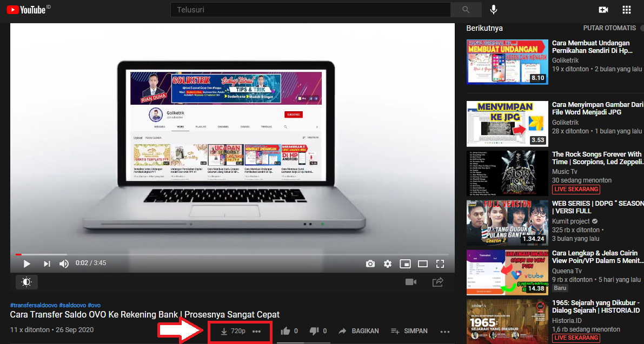This screenshot has height=344, width=644.
Task: Take a screenshot with the camera icon
Action: tap(370, 264)
